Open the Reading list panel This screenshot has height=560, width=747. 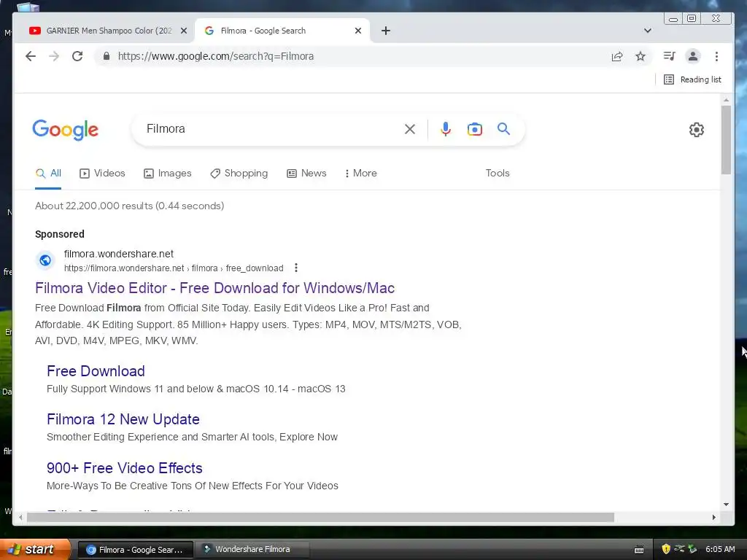click(x=693, y=79)
